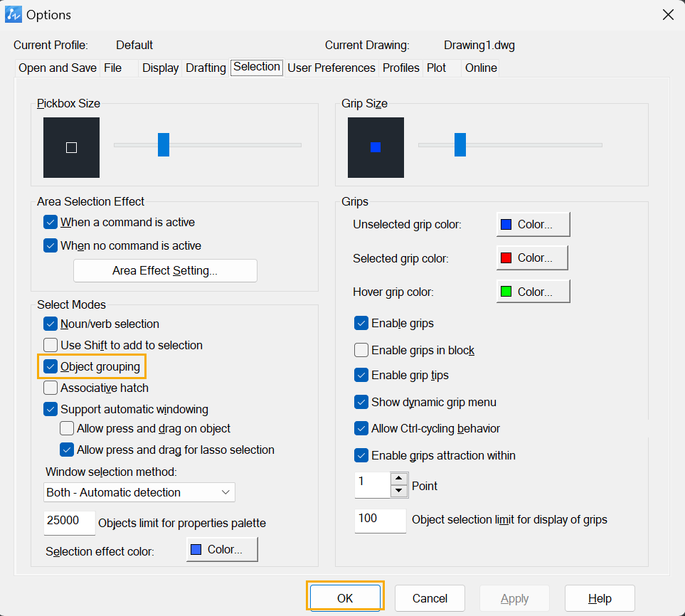Viewport: 685px width, 616px height.
Task: Change the Hover grip color
Action: click(533, 292)
